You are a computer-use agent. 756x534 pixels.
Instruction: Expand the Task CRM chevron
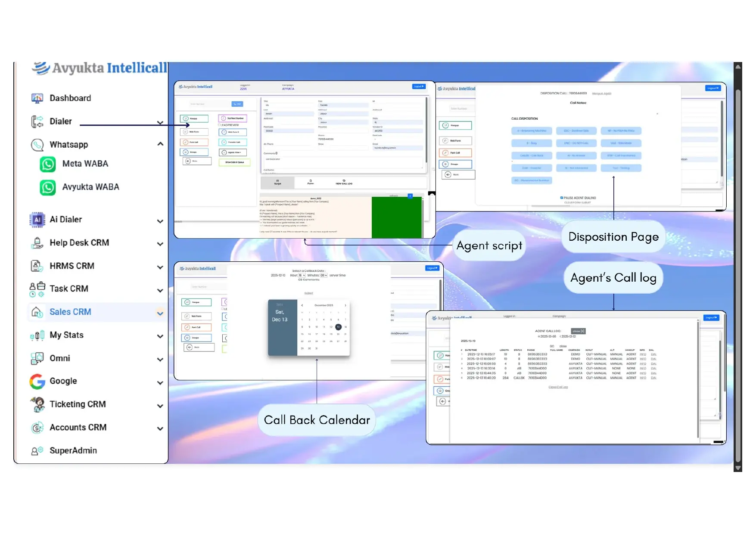160,291
